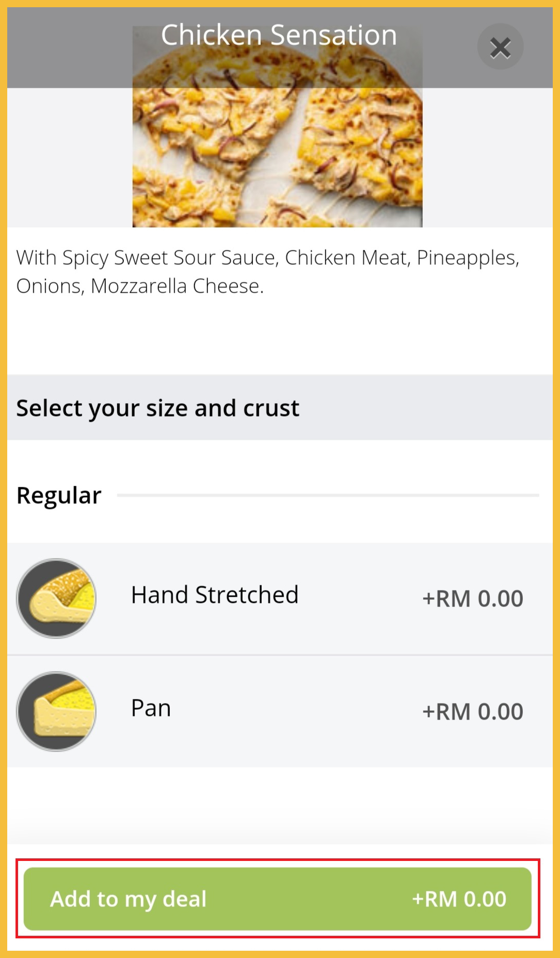Choose the Pan crust label

(151, 708)
